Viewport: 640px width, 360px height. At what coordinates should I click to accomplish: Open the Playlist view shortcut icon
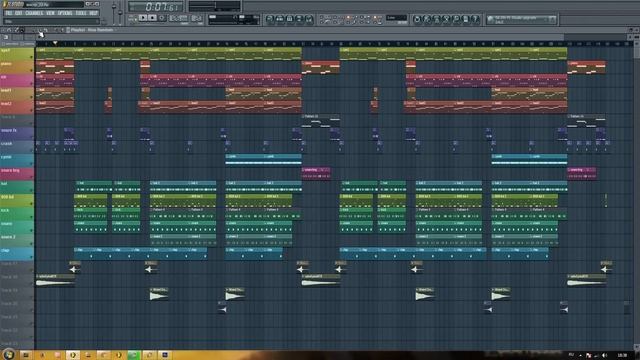[270, 19]
